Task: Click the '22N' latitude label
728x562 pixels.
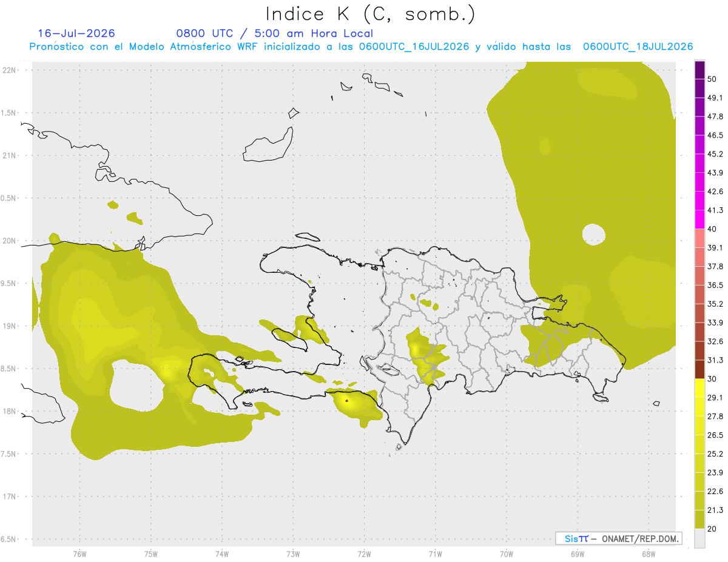Action: coord(10,70)
